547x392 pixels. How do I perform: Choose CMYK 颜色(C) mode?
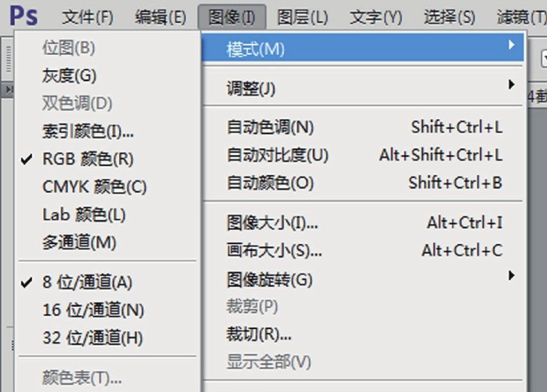[x=94, y=187]
